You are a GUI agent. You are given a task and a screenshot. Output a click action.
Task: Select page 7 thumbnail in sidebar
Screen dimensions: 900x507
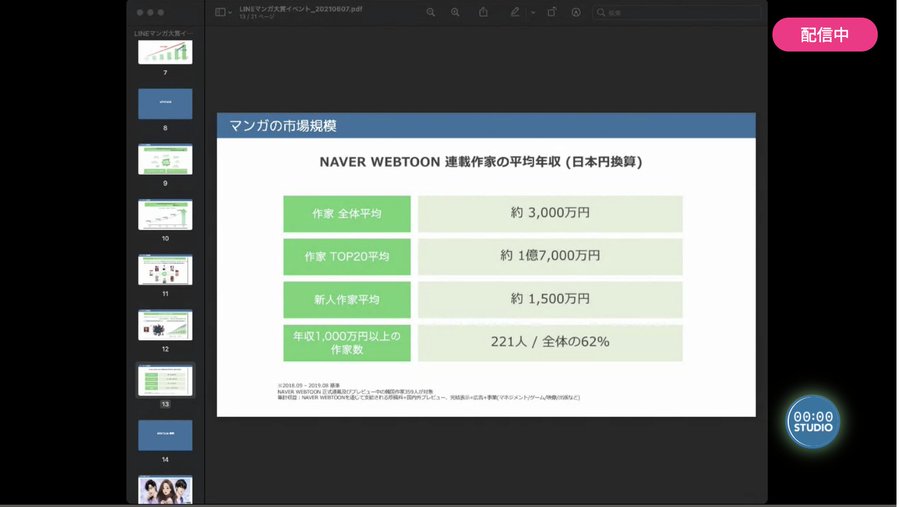click(165, 52)
